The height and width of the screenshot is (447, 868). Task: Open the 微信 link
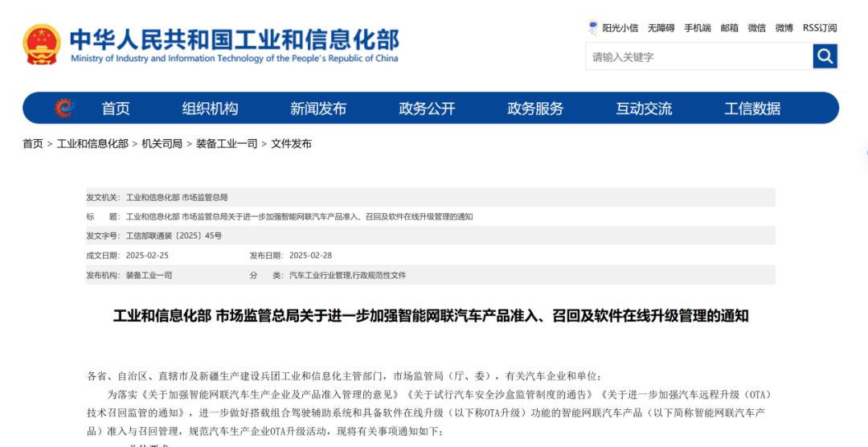pyautogui.click(x=756, y=28)
